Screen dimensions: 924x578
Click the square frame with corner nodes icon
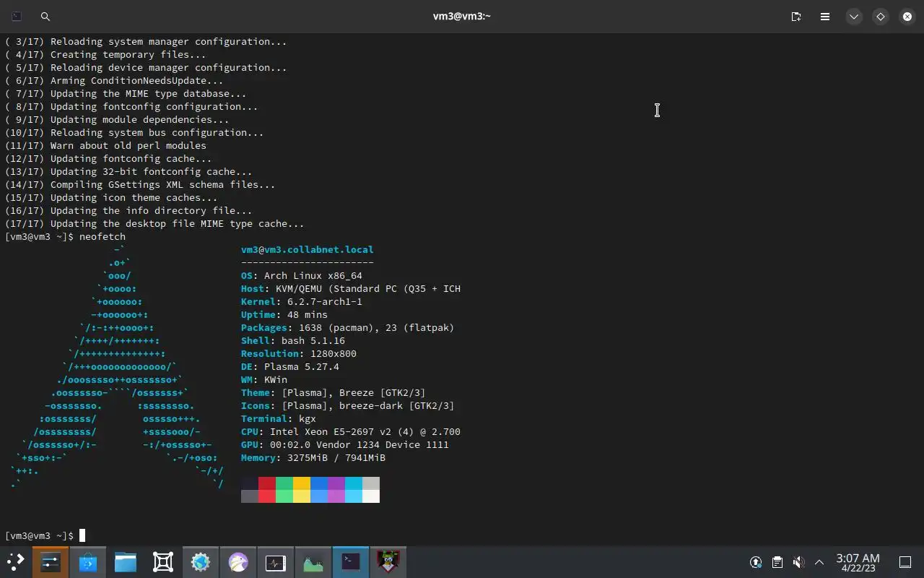[163, 562]
